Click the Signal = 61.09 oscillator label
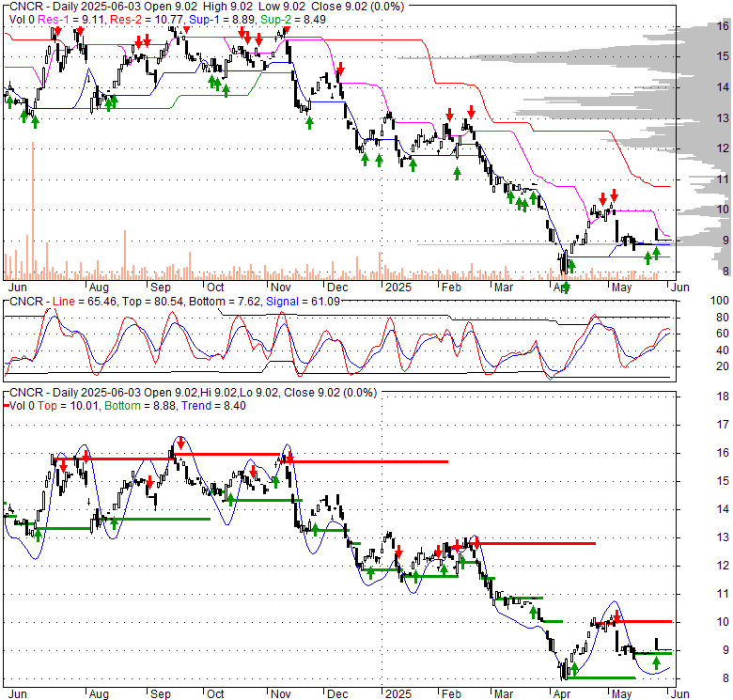 point(303,302)
